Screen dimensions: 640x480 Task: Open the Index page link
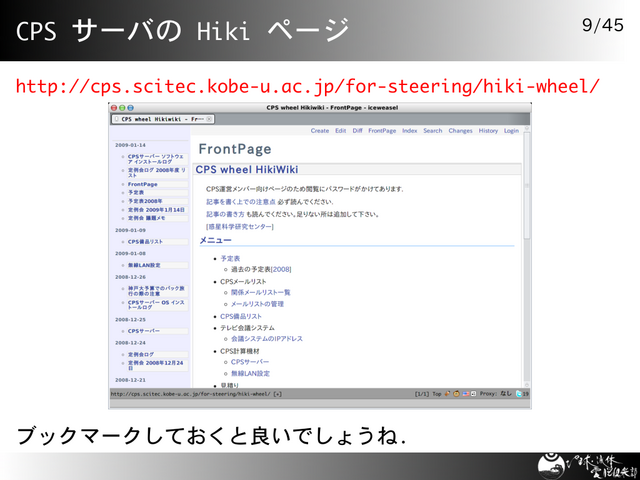point(410,131)
